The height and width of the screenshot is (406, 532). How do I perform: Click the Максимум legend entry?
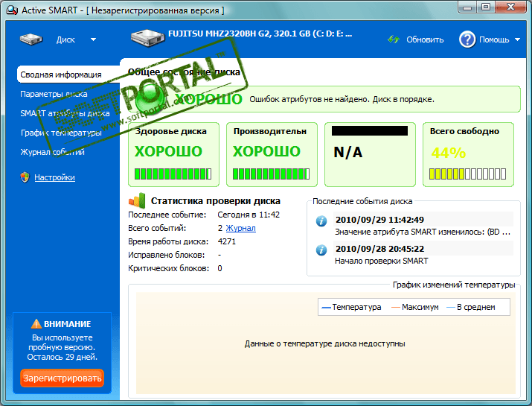pos(415,307)
